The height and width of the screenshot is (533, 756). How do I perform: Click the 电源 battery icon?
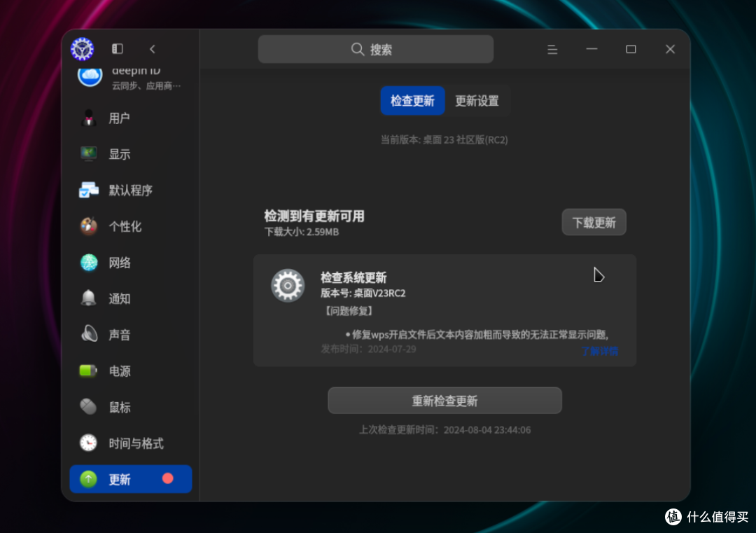coord(89,371)
